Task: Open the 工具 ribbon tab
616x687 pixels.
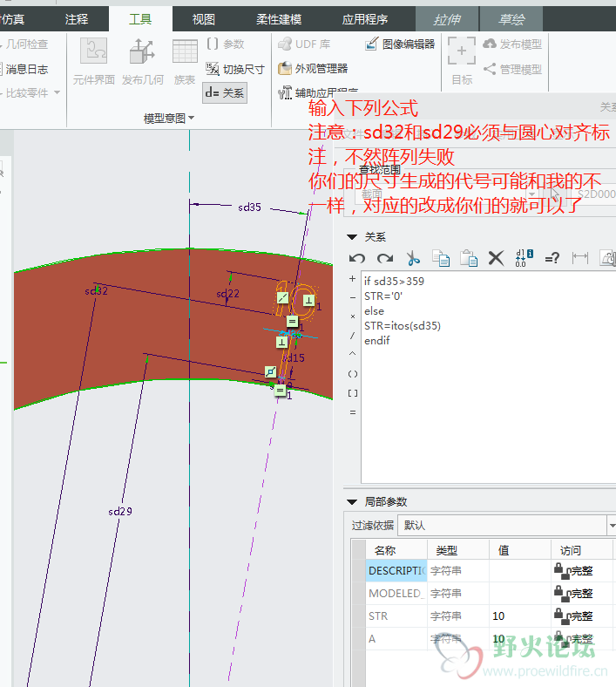Action: pyautogui.click(x=140, y=19)
